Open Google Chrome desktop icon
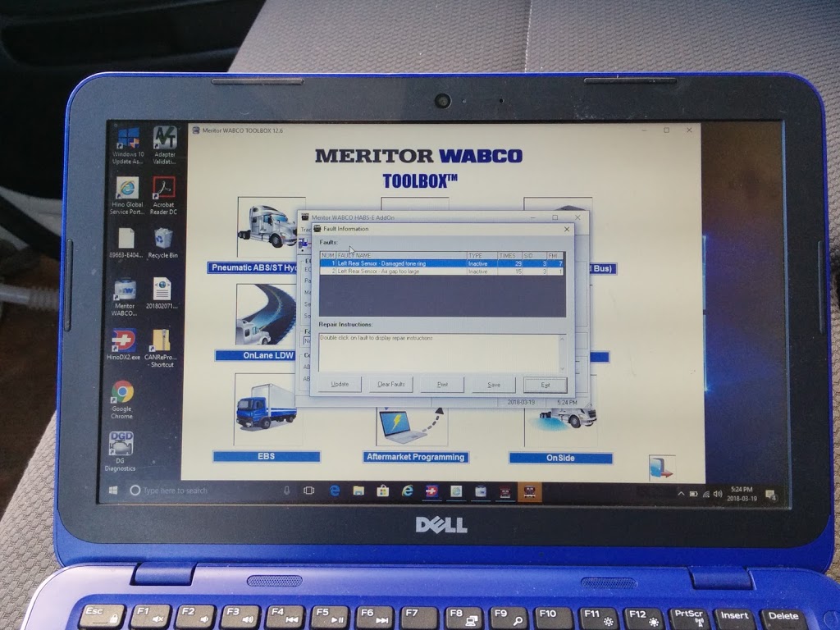The image size is (840, 630). (122, 399)
